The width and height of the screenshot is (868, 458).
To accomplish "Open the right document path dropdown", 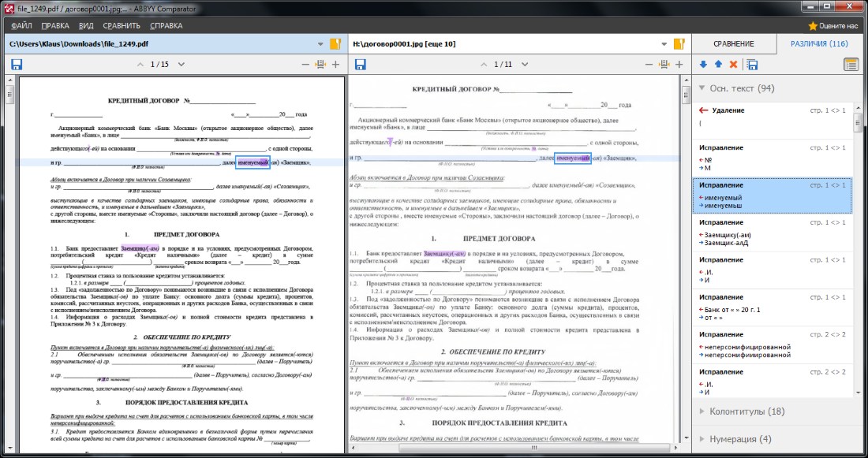I will click(664, 44).
